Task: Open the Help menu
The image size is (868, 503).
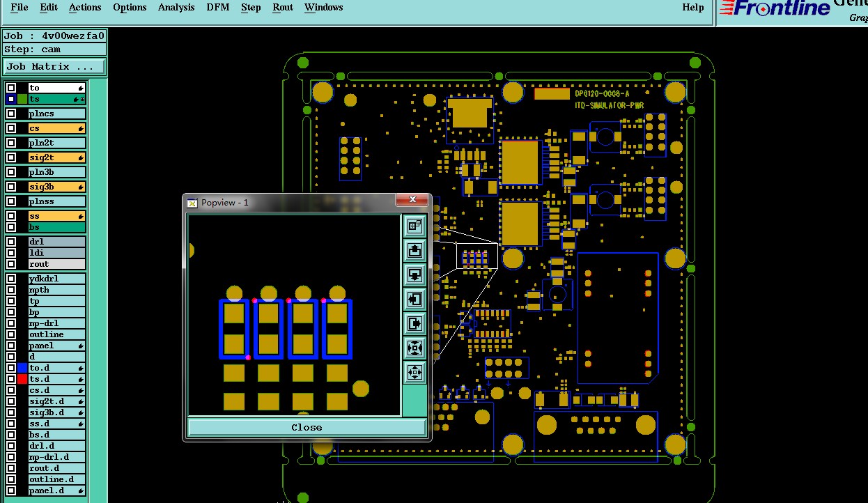Action: point(692,7)
